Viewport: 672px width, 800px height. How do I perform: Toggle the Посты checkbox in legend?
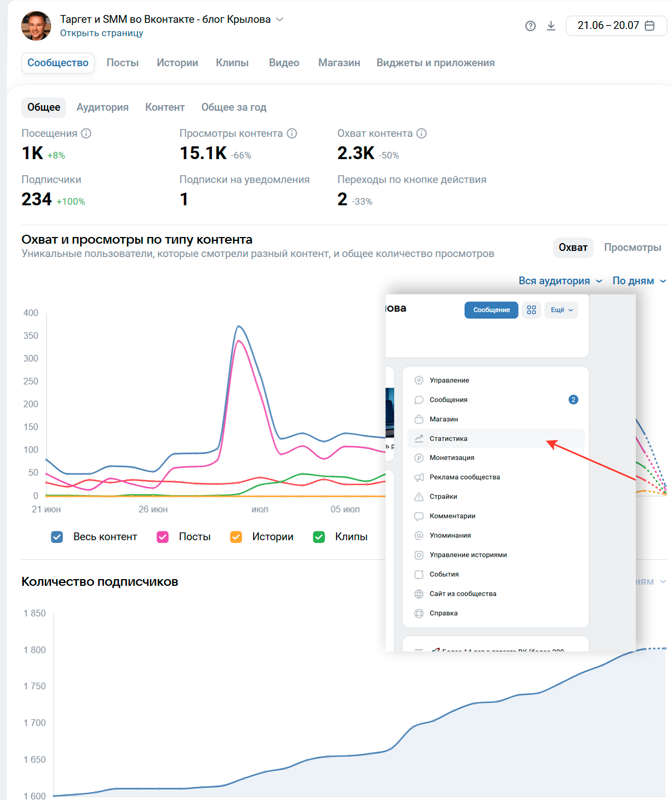click(162, 537)
